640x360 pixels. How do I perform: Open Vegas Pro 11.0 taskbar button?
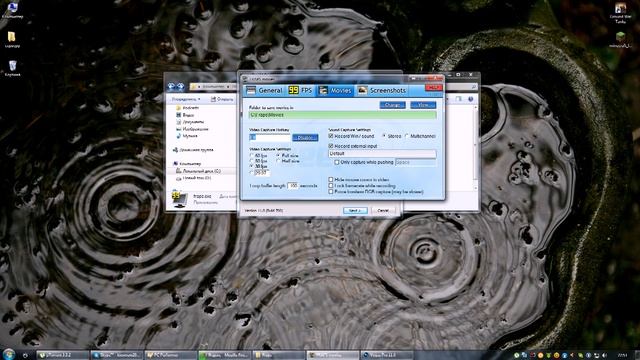(387, 355)
